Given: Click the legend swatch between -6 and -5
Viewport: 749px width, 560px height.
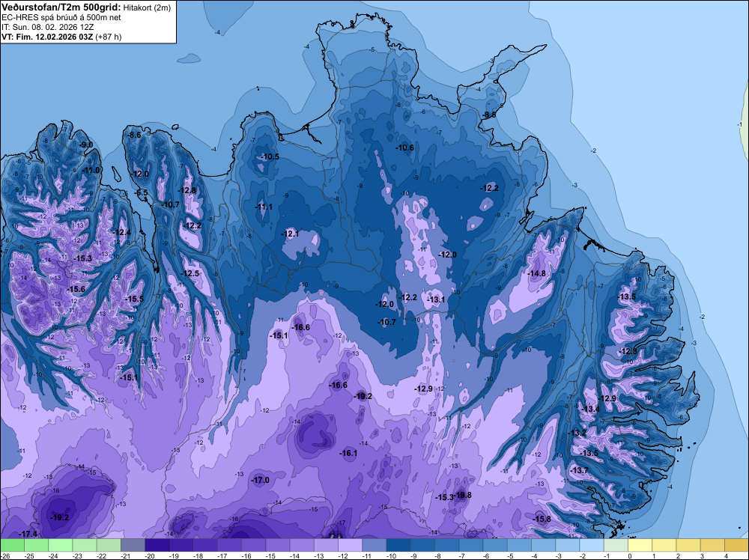Looking at the screenshot, I should click(x=495, y=545).
